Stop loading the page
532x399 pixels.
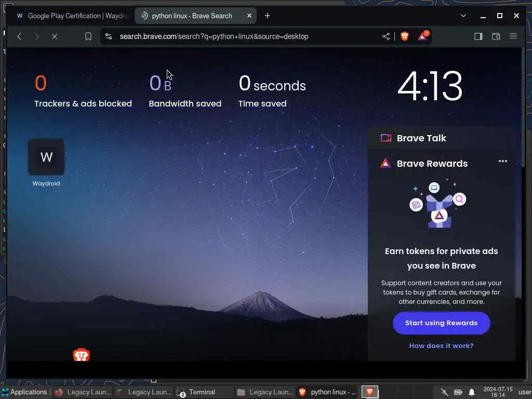[x=54, y=36]
